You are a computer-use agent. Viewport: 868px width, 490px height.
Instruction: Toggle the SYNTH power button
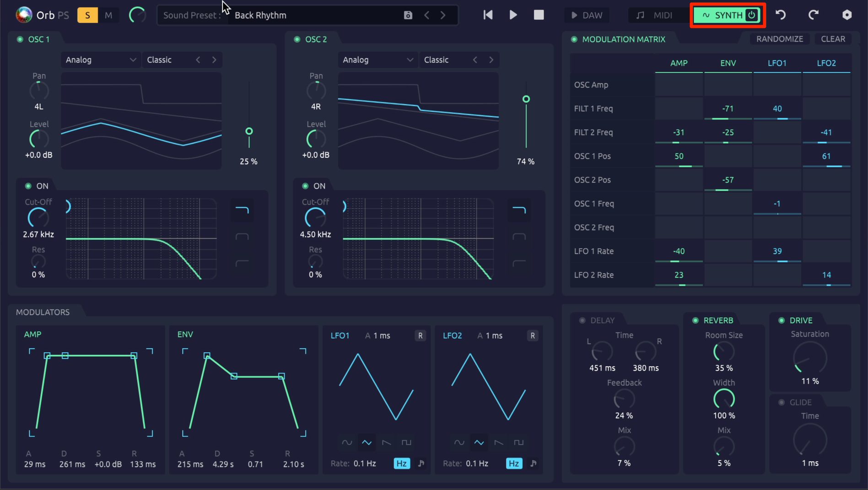click(x=751, y=15)
